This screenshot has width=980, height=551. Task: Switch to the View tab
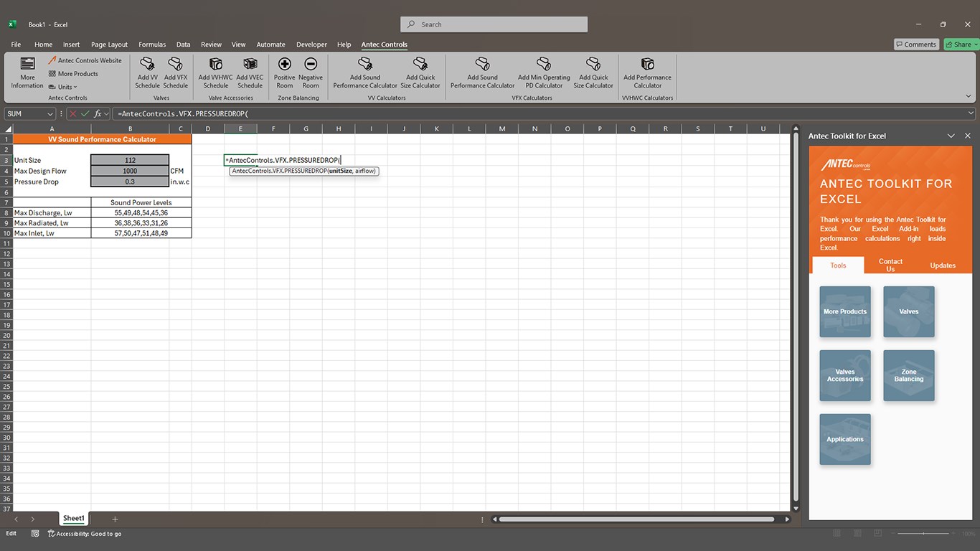(x=238, y=44)
